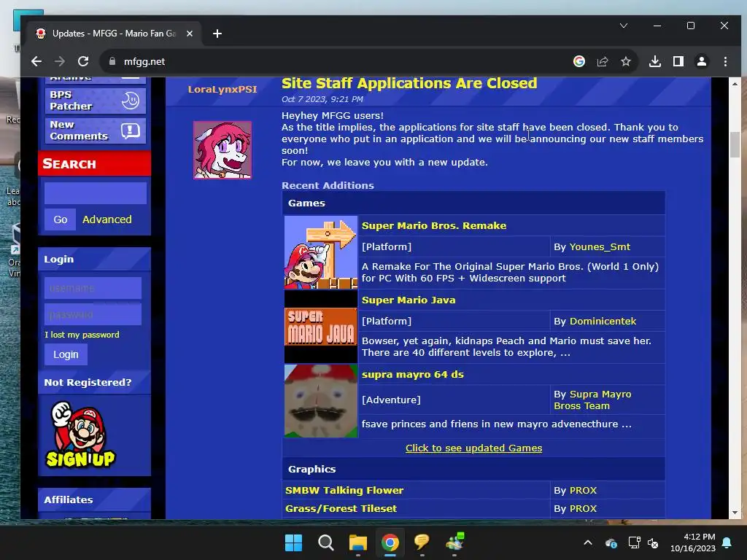Open LoraLynxPSI profile link
The width and height of the screenshot is (747, 560).
pos(222,89)
